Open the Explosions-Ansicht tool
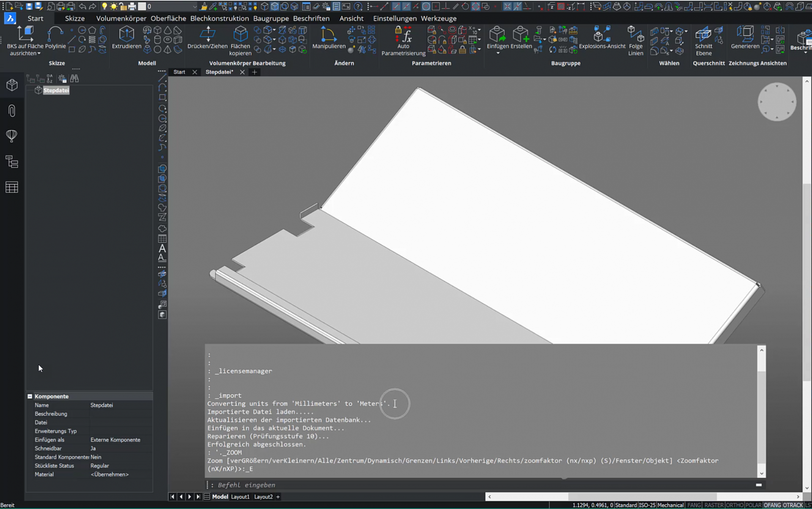Image resolution: width=812 pixels, height=509 pixels. click(602, 38)
